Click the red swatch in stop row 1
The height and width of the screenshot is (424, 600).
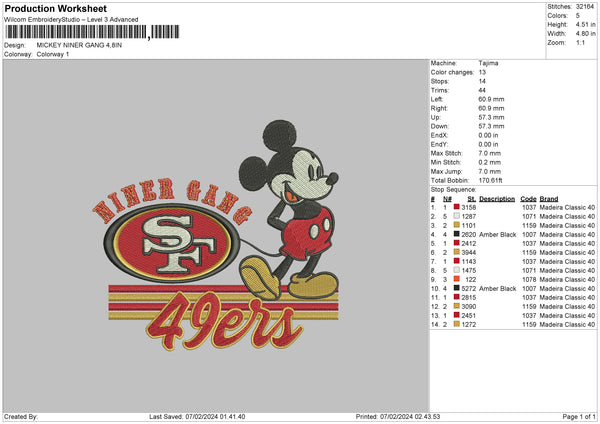tap(457, 207)
